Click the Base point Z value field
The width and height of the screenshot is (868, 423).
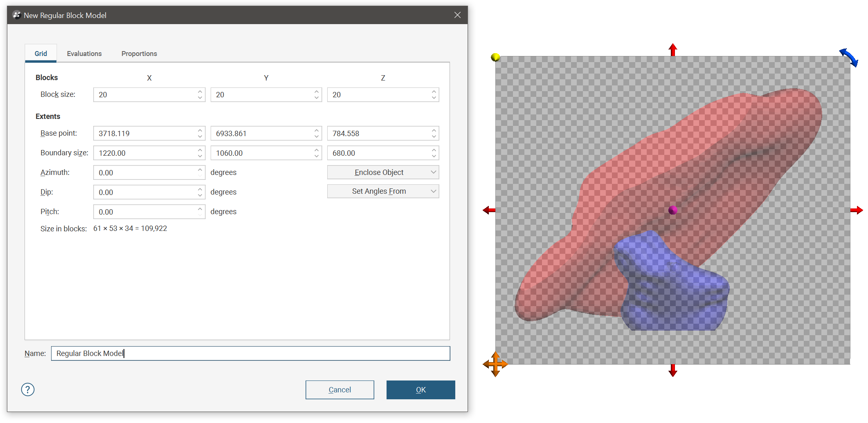click(378, 134)
